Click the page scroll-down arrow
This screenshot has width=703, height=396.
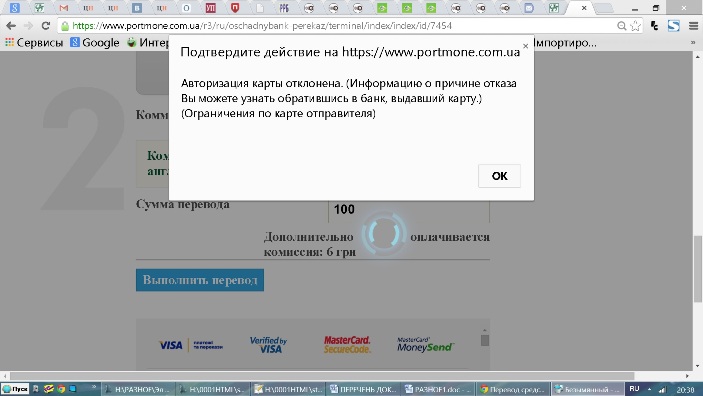point(698,367)
